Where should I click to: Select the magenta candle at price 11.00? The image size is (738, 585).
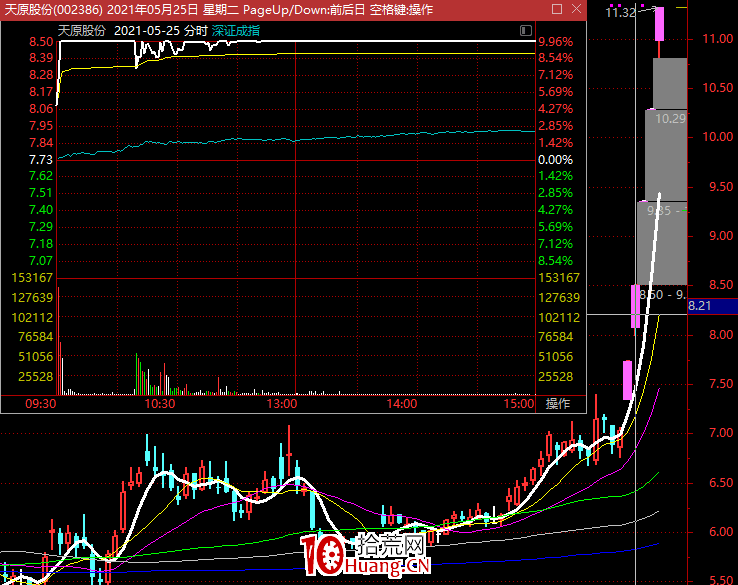pyautogui.click(x=659, y=24)
